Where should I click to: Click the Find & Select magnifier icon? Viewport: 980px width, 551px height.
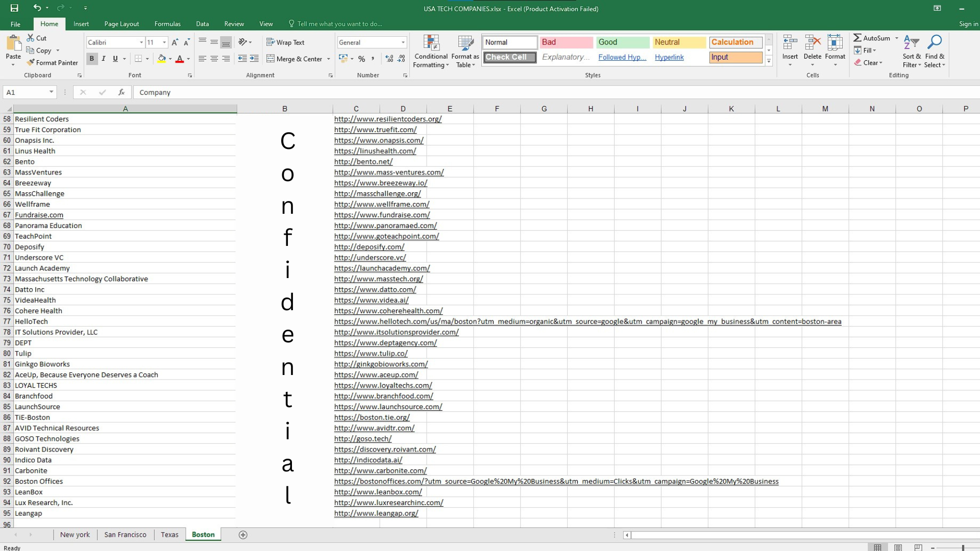click(x=935, y=43)
